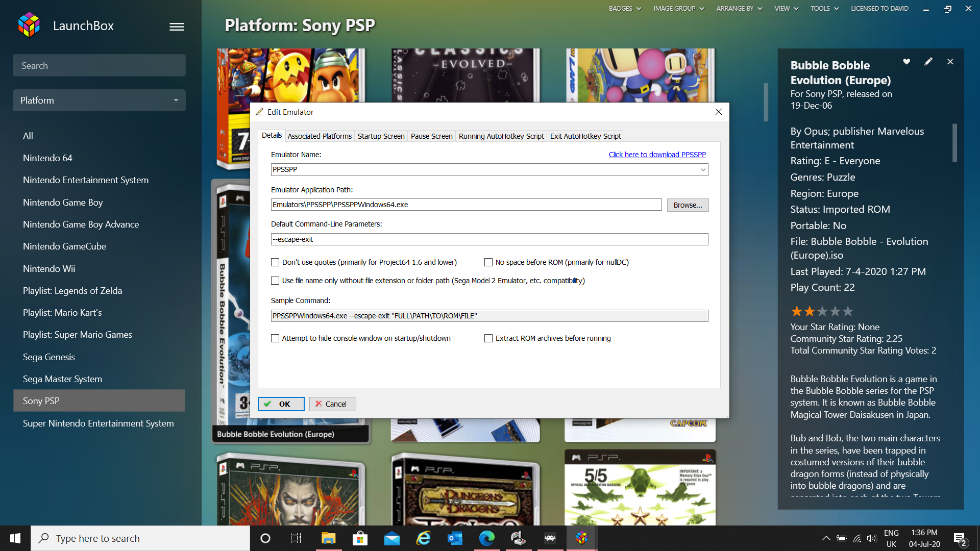Viewport: 980px width, 551px height.
Task: Click Default Command-Line Parameters field
Action: (489, 239)
